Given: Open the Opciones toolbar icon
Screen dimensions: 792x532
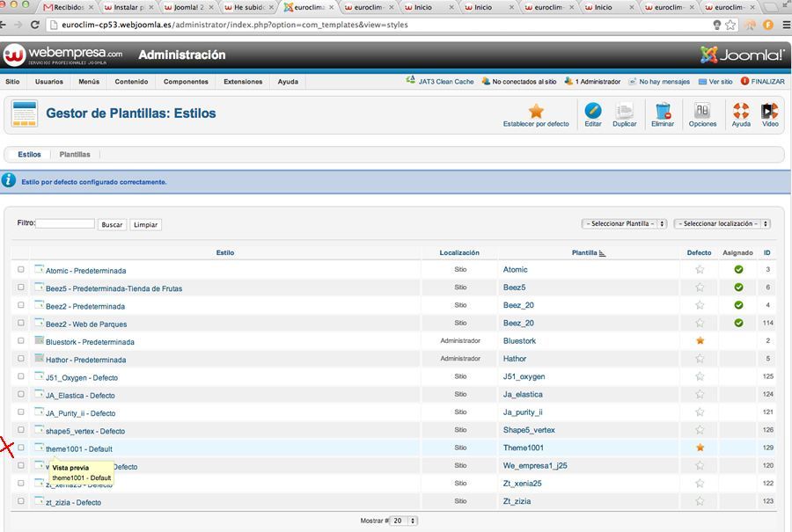Looking at the screenshot, I should click(x=702, y=111).
